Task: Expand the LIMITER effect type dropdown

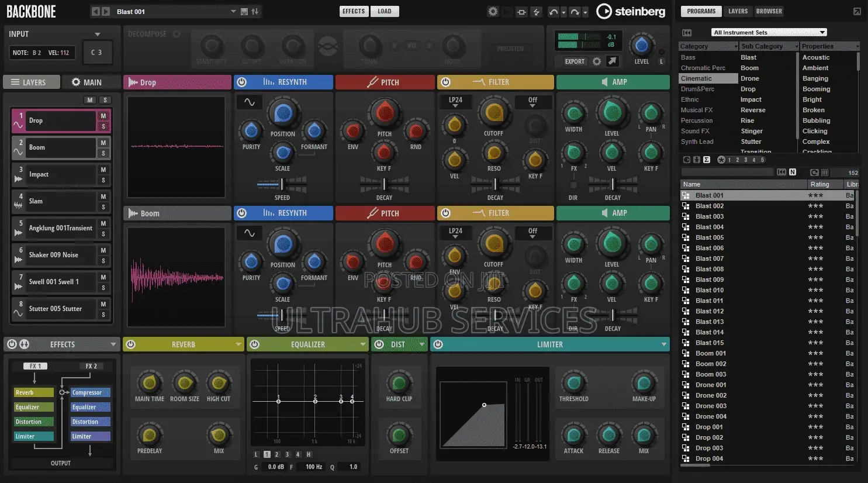Action: point(663,344)
